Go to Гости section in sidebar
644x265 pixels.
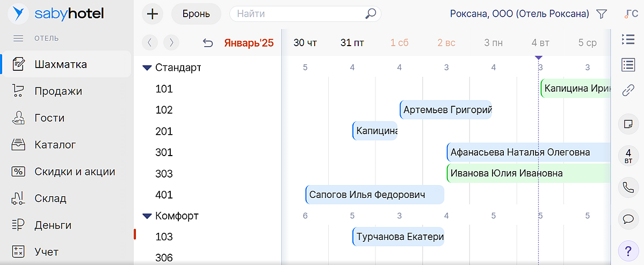[49, 118]
